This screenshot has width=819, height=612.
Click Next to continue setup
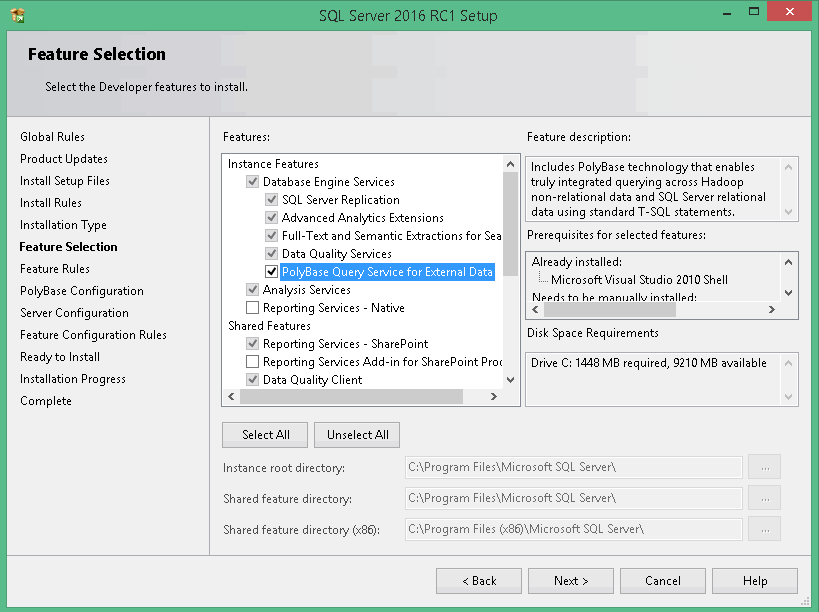coord(570,581)
